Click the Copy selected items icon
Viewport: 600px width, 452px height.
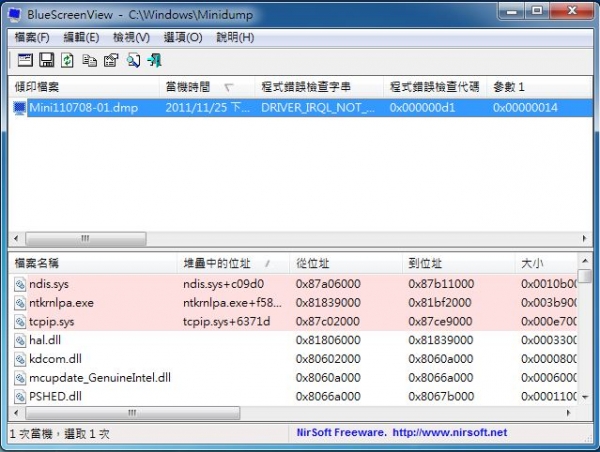click(x=89, y=60)
